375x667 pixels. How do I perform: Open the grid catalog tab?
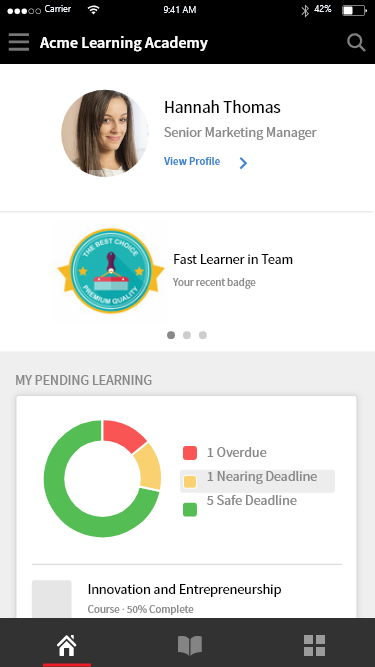coord(314,646)
